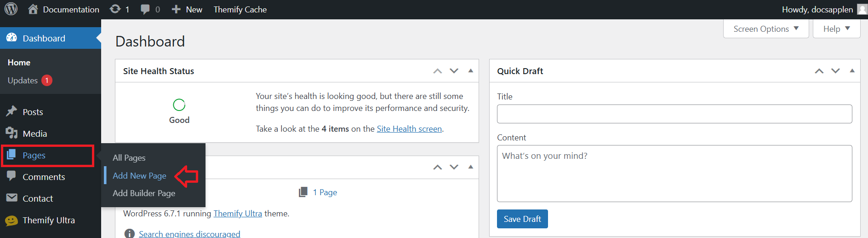Click the Contact envelope icon
868x238 pixels.
(11, 198)
